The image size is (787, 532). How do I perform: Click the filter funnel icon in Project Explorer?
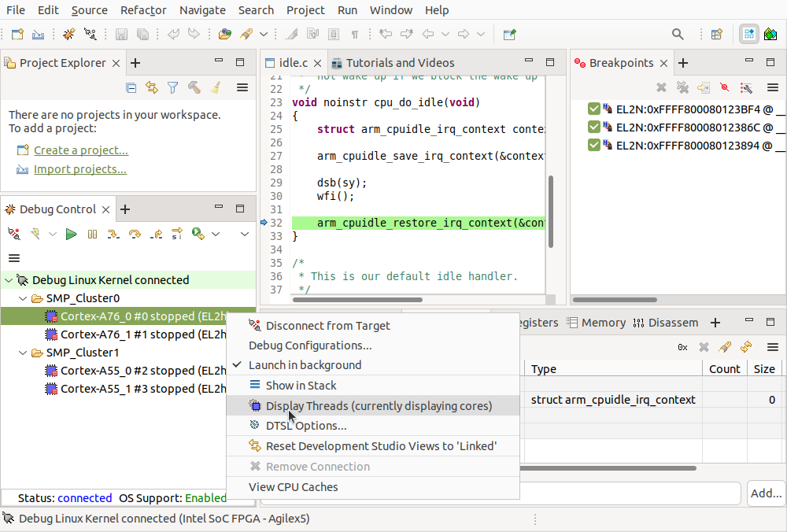click(173, 87)
